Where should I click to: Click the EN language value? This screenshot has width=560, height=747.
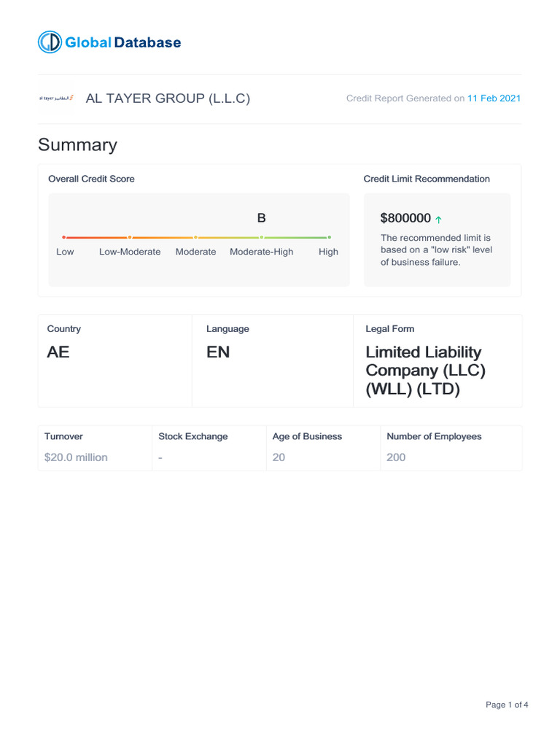[218, 352]
